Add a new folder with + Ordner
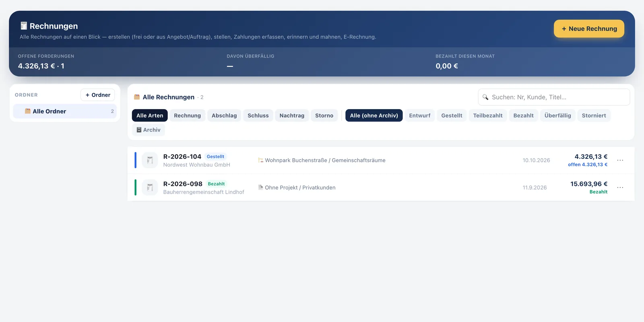 [x=98, y=95]
